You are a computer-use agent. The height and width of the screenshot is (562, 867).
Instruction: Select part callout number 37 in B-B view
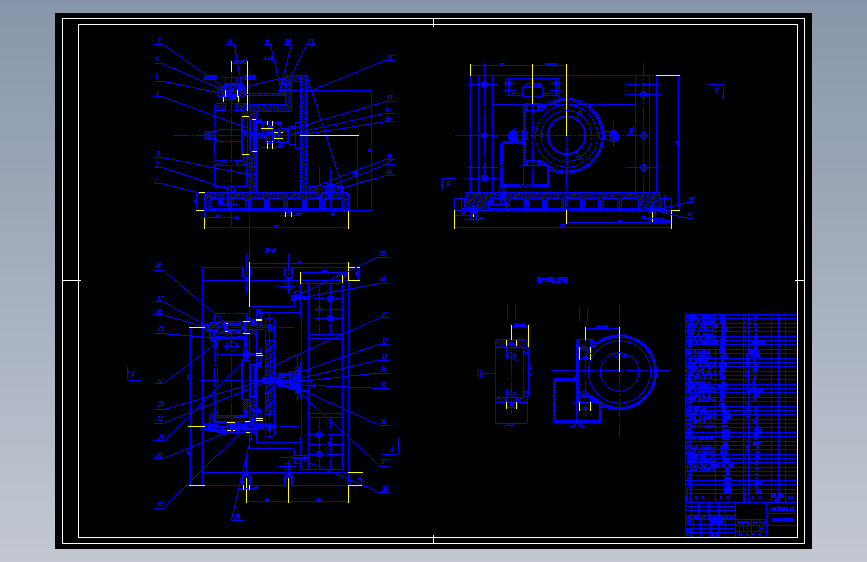[x=384, y=462]
